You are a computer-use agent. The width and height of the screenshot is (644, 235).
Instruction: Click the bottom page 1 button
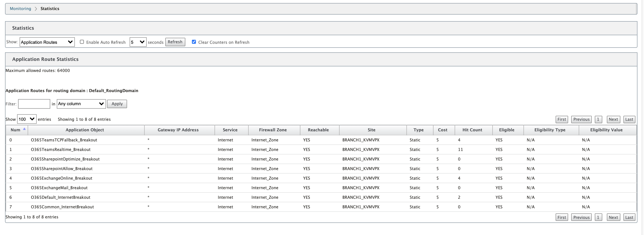pos(598,217)
